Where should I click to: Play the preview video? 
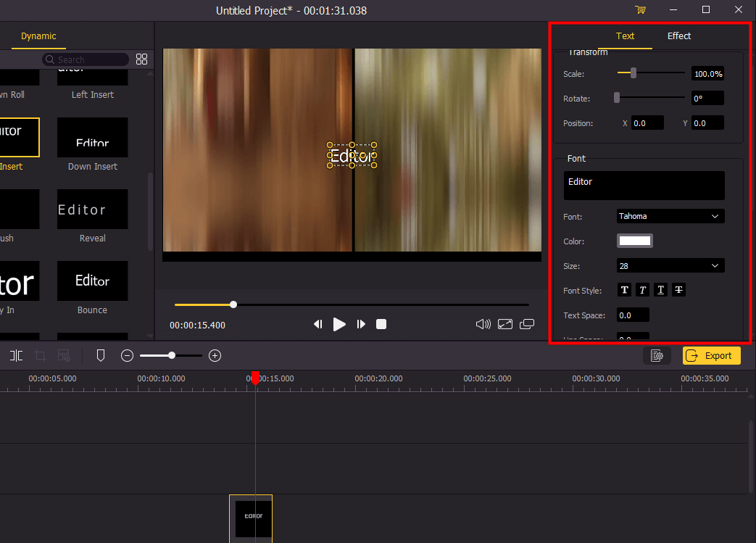(x=339, y=324)
